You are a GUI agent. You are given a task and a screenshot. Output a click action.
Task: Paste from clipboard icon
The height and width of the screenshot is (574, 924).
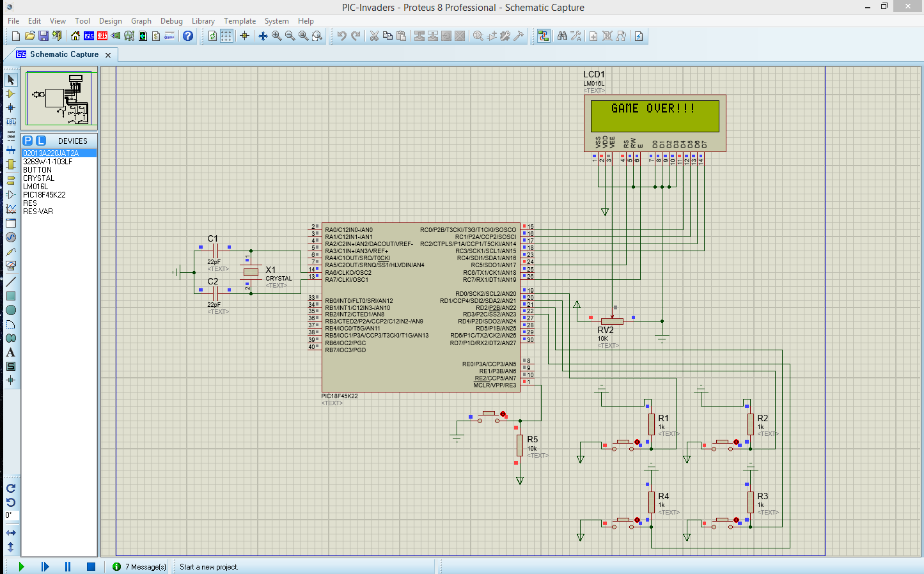[x=401, y=36]
